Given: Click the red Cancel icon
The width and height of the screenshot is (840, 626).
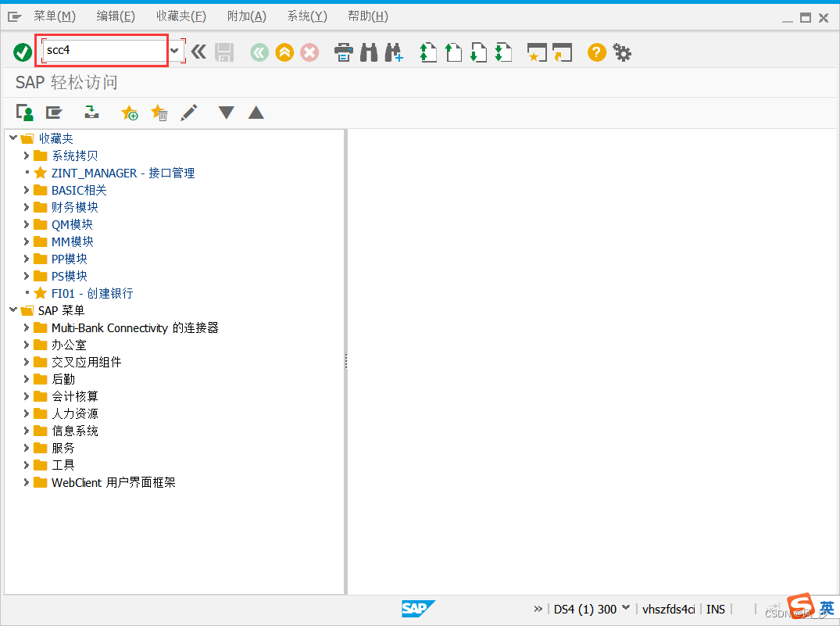Looking at the screenshot, I should (309, 52).
